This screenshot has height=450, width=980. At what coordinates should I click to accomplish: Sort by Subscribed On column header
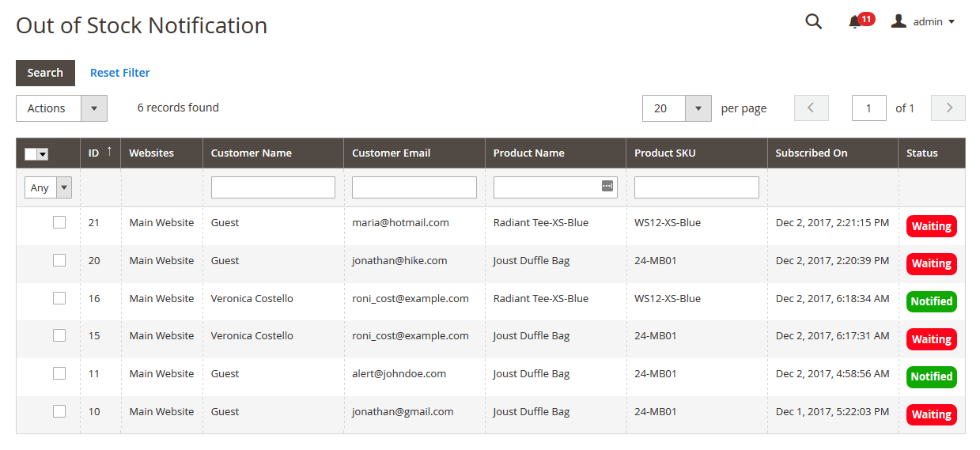pyautogui.click(x=812, y=153)
